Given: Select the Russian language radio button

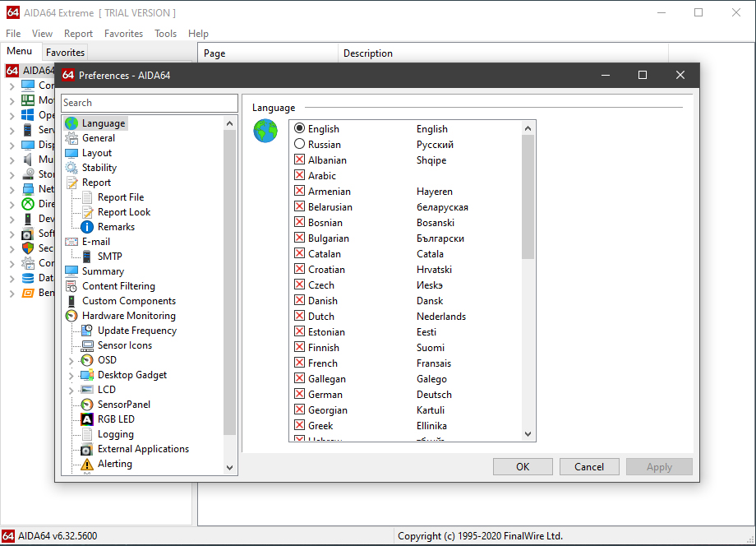Looking at the screenshot, I should 299,144.
